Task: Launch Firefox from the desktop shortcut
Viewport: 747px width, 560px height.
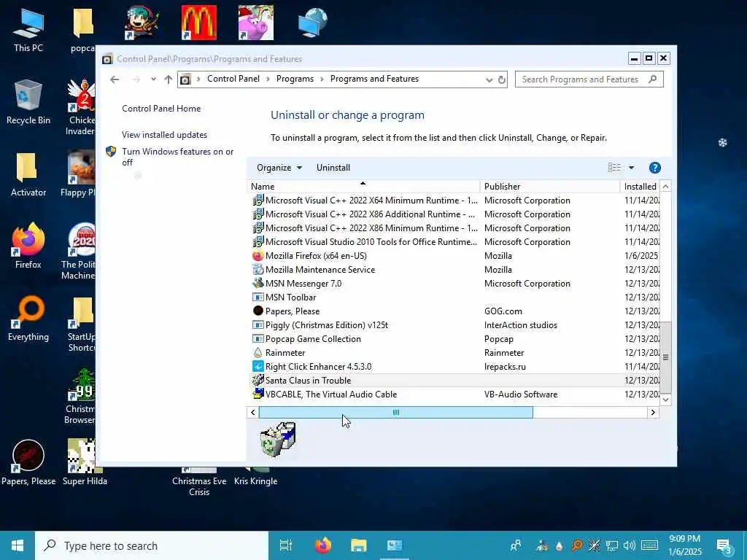Action: 28,246
